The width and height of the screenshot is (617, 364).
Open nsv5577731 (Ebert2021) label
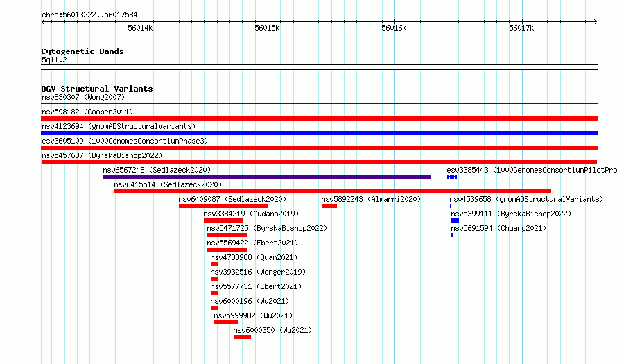pos(256,286)
